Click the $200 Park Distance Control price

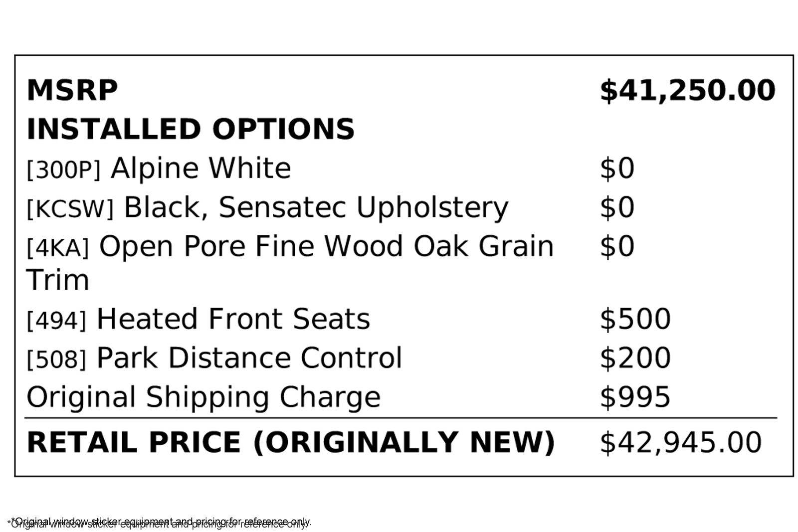pos(635,358)
